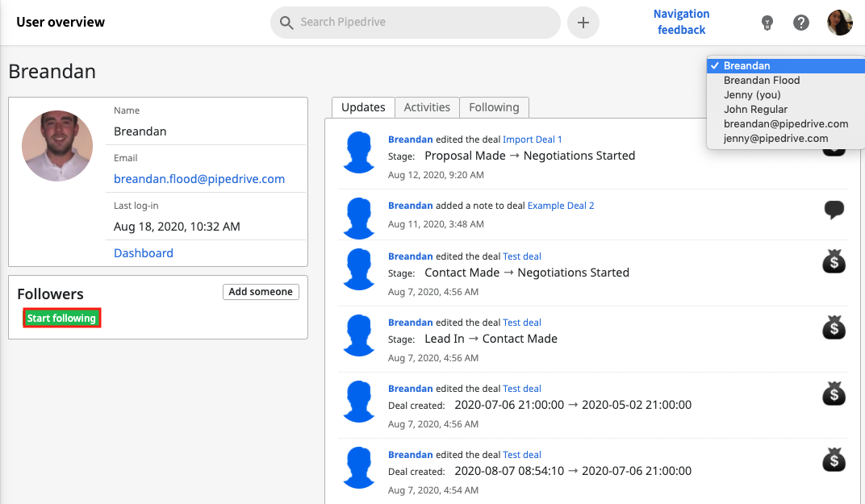
Task: Open the Following tab
Action: [495, 107]
